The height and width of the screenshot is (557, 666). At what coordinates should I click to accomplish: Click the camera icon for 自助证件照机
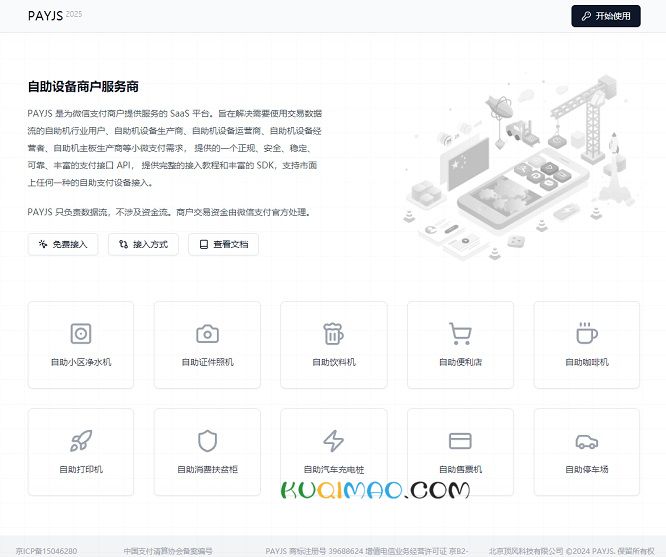(207, 334)
